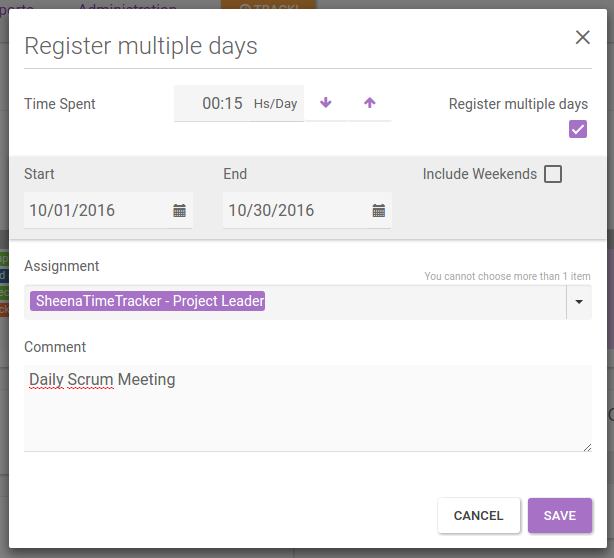This screenshot has height=558, width=614.
Task: Enable the Include Weekends checkbox
Action: pyautogui.click(x=553, y=174)
